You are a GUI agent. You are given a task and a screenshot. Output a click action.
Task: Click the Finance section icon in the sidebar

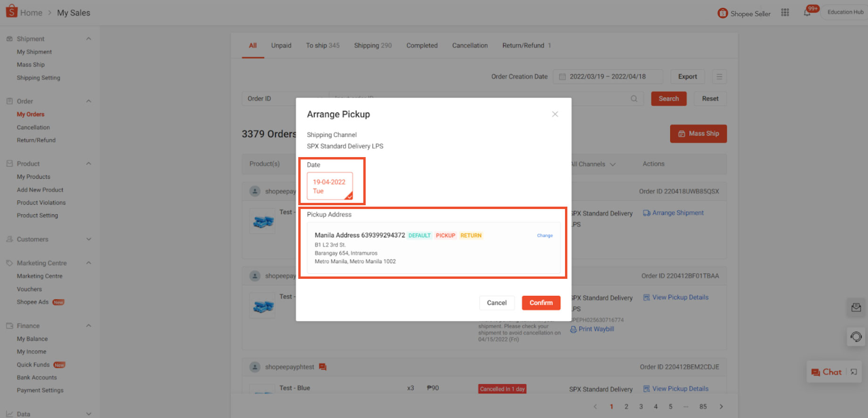9,326
